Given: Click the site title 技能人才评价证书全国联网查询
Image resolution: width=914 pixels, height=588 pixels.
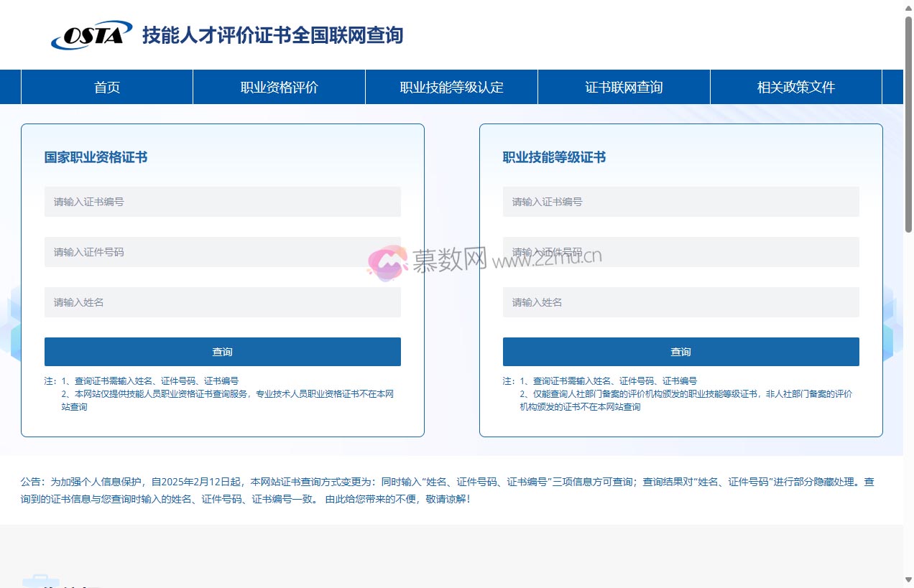Looking at the screenshot, I should pyautogui.click(x=272, y=35).
